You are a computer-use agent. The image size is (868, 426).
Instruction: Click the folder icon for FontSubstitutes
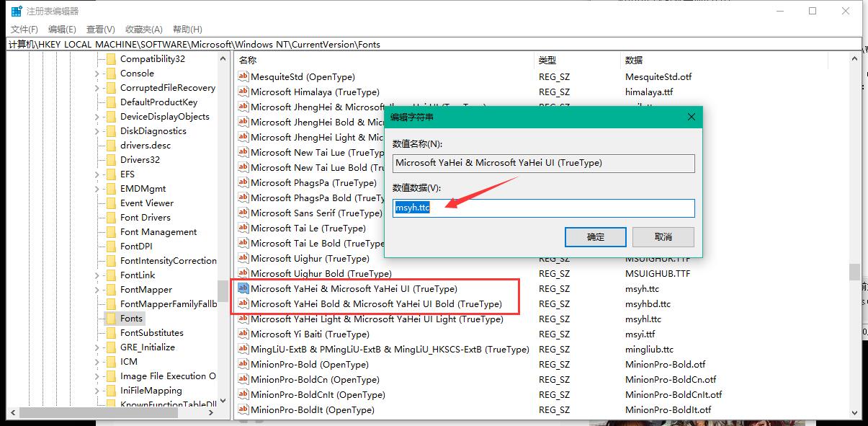[x=111, y=333]
